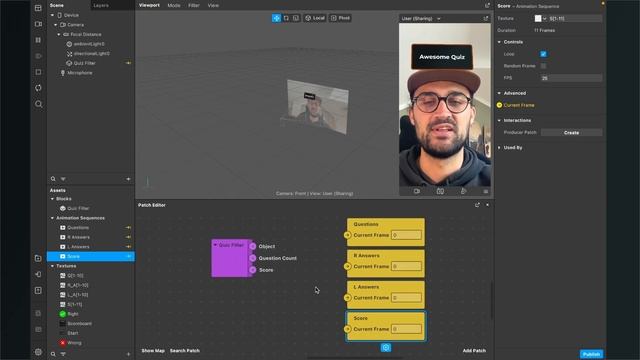The height and width of the screenshot is (360, 640).
Task: Click the video camera icon in left sidebar
Action: [x=38, y=24]
